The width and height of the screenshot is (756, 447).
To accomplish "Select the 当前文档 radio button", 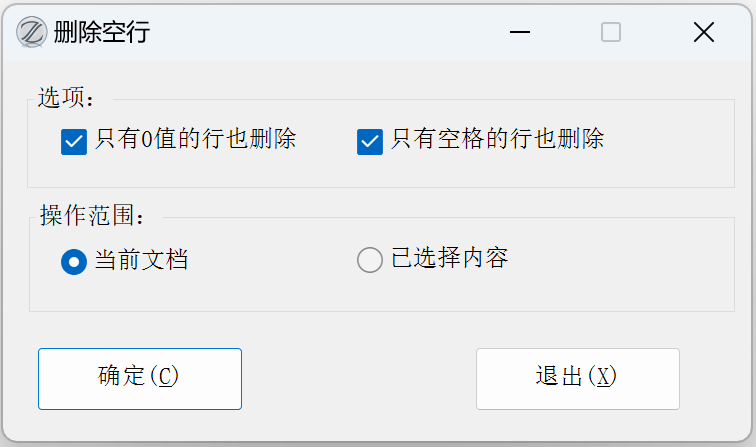I will pos(74,262).
